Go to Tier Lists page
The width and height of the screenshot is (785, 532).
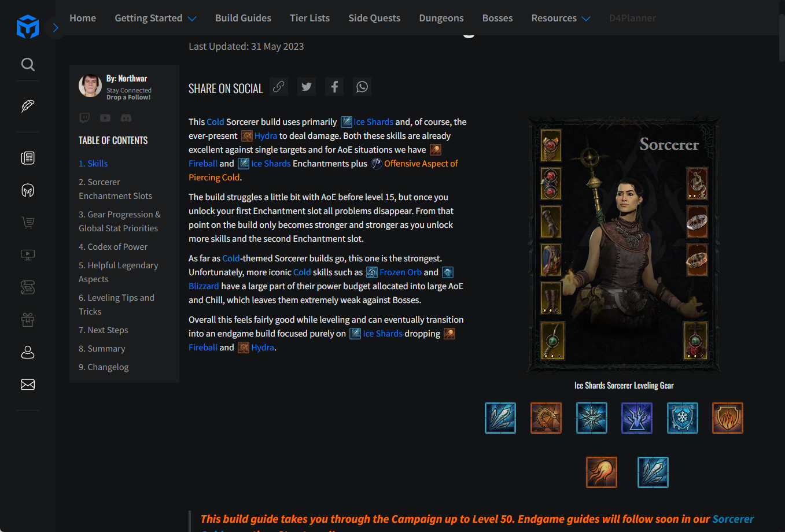[x=309, y=18]
